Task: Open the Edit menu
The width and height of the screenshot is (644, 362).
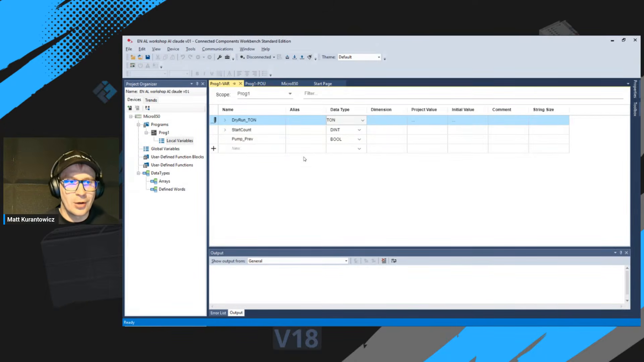Action: click(x=142, y=49)
